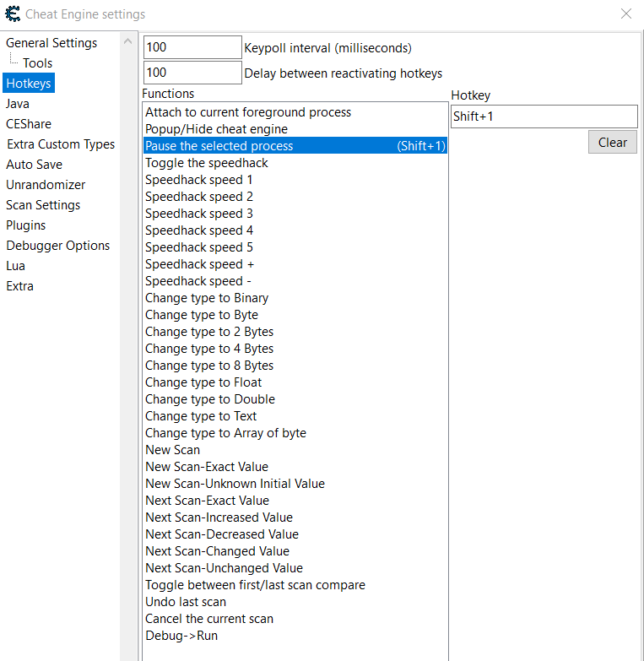The image size is (644, 661).
Task: Close the Cheat Engine settings window
Action: (x=625, y=14)
